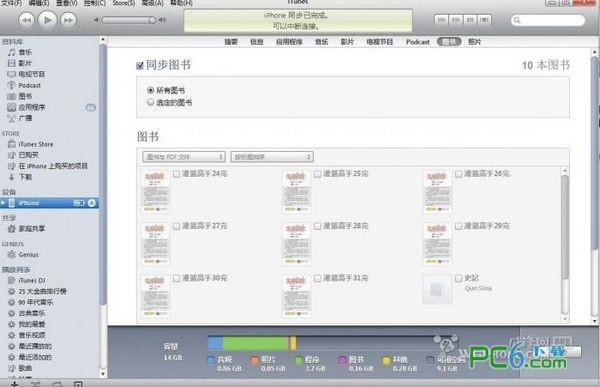Click the low-volume speaker icon

(x=97, y=20)
